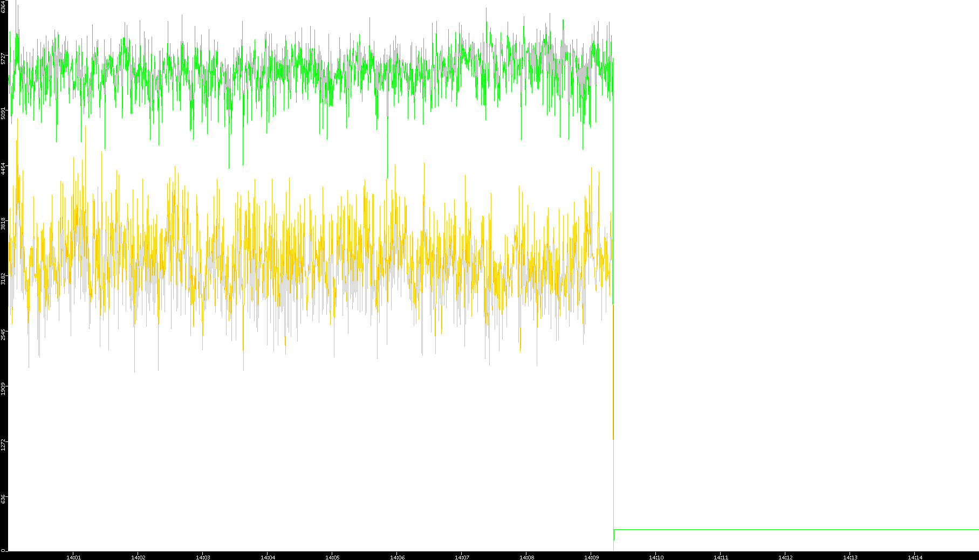
Task: Select the 1909 y-axis value
Action: point(3,388)
